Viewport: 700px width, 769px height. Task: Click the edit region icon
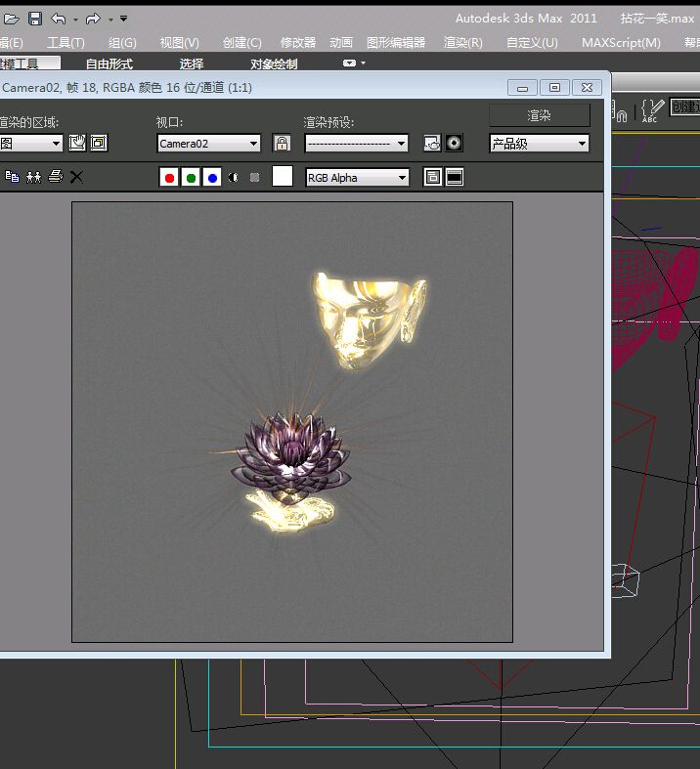tap(78, 144)
